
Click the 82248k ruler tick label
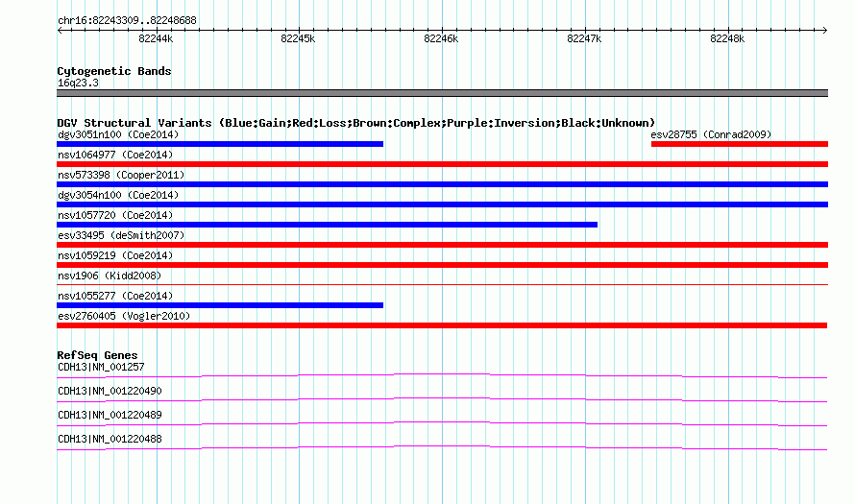coord(727,38)
